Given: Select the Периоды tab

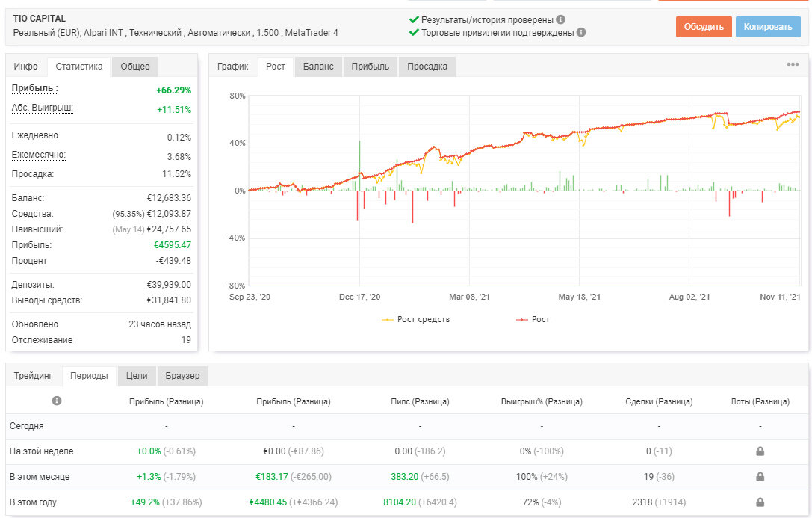Looking at the screenshot, I should click(89, 376).
